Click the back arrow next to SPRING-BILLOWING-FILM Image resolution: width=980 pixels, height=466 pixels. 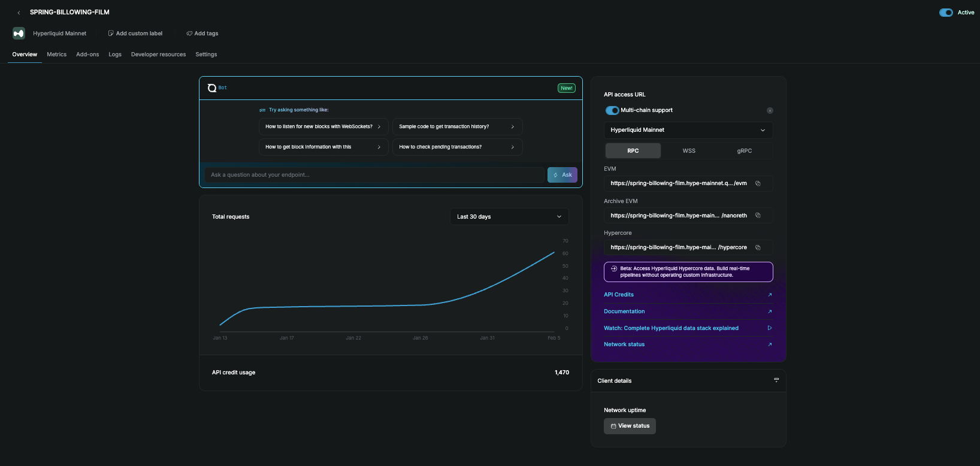(19, 13)
